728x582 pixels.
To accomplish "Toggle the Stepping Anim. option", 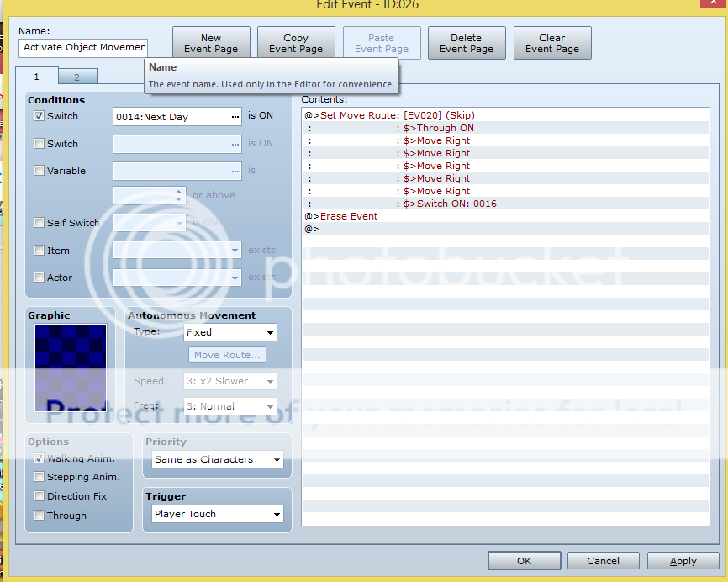I will pos(40,477).
